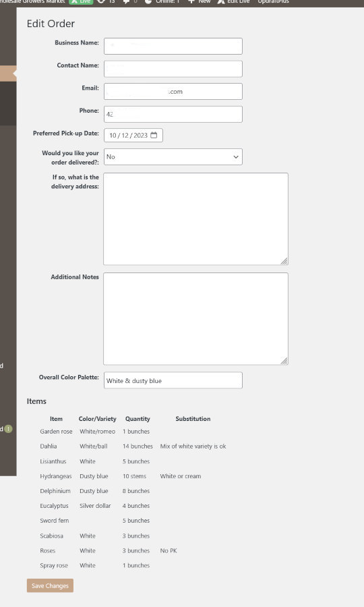Click inside the Additional Notes text area

pos(195,318)
